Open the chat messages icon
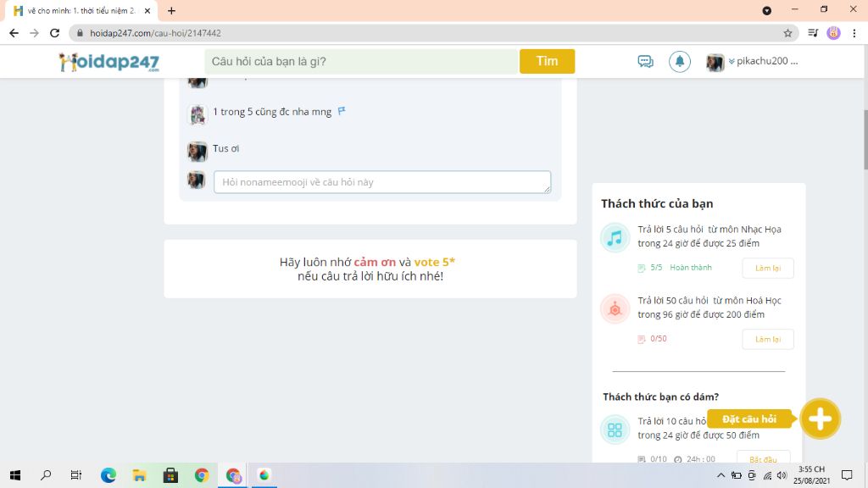868x488 pixels. coord(645,61)
